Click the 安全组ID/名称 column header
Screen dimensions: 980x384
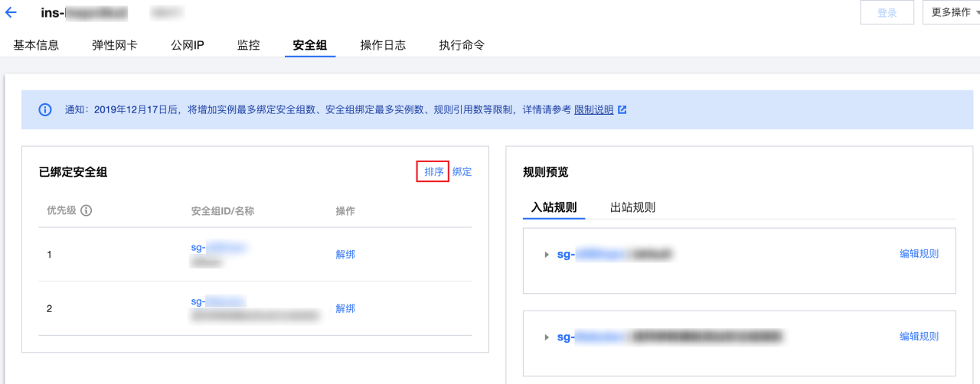222,210
